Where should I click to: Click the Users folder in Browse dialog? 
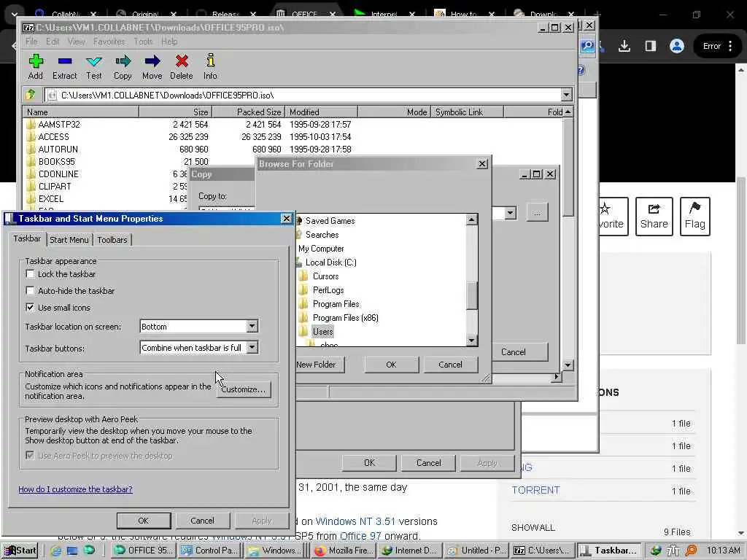pyautogui.click(x=322, y=332)
